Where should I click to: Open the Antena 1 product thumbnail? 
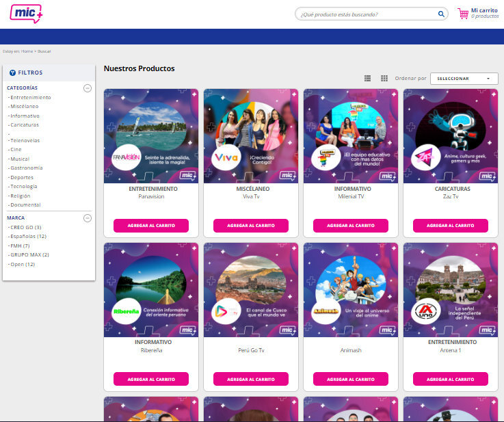click(451, 290)
